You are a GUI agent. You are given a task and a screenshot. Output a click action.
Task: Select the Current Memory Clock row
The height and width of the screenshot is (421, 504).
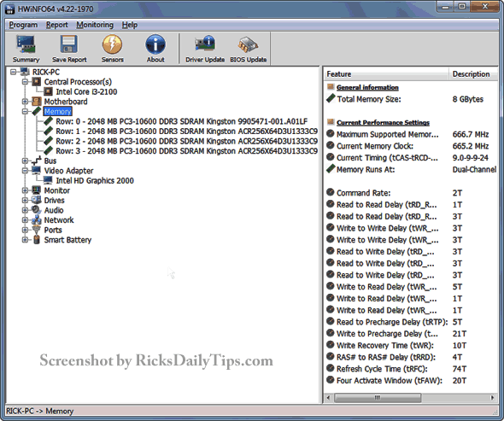(x=411, y=146)
